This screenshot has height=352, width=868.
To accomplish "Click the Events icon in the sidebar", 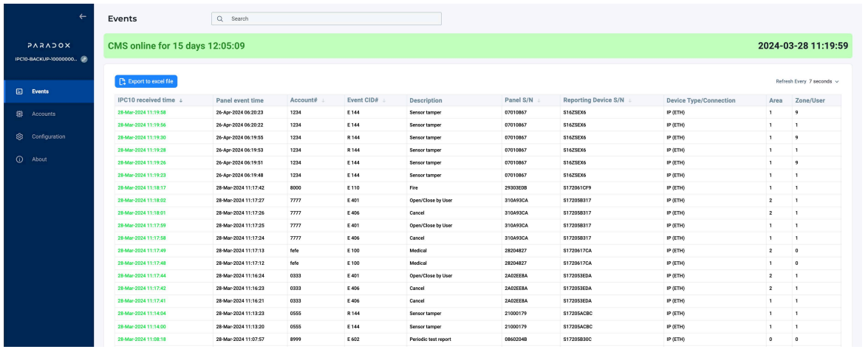I will point(19,92).
